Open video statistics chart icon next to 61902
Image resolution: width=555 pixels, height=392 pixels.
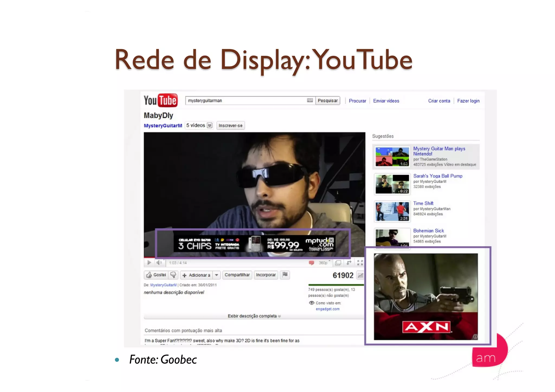(x=360, y=275)
